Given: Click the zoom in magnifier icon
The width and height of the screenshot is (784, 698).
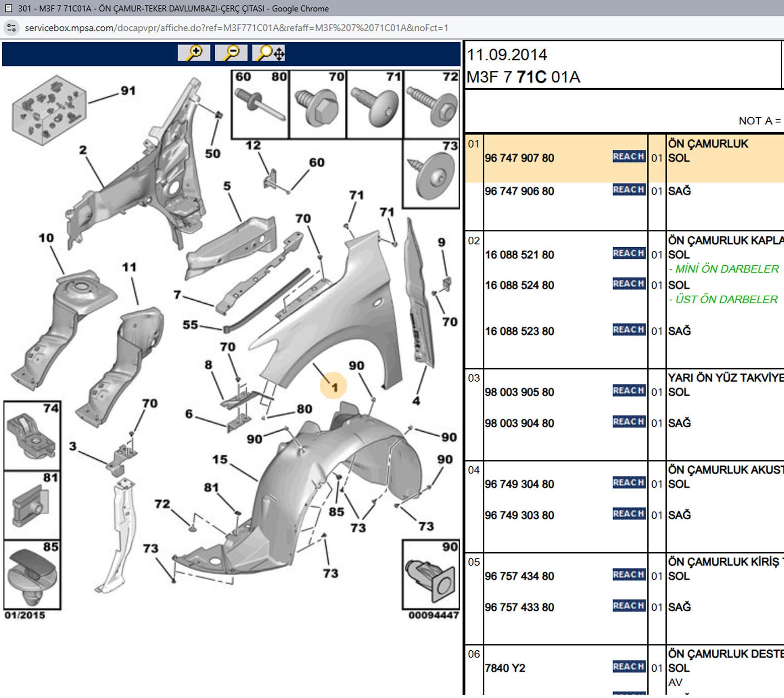Looking at the screenshot, I should [194, 53].
